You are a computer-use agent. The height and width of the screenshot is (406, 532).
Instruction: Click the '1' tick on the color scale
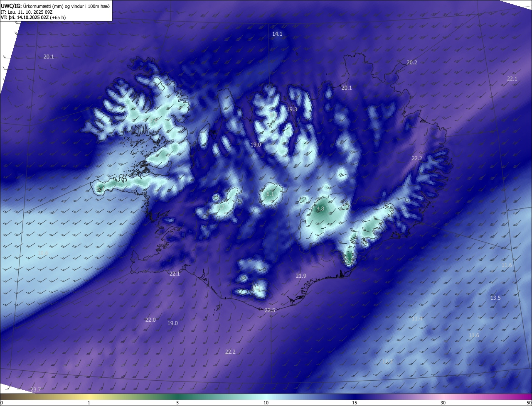89,403
